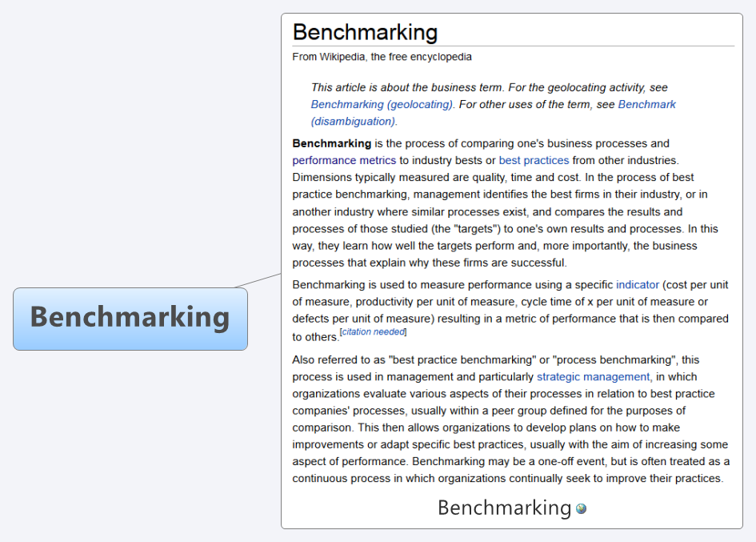756x542 pixels.
Task: Open the strategic management link
Action: [x=594, y=376]
